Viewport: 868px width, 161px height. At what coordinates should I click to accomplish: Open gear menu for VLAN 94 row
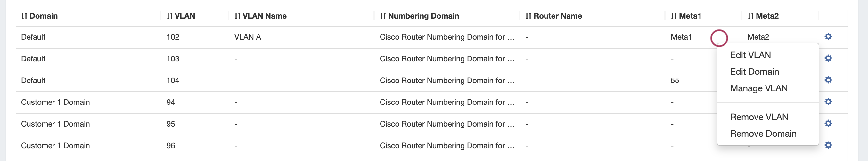point(828,102)
